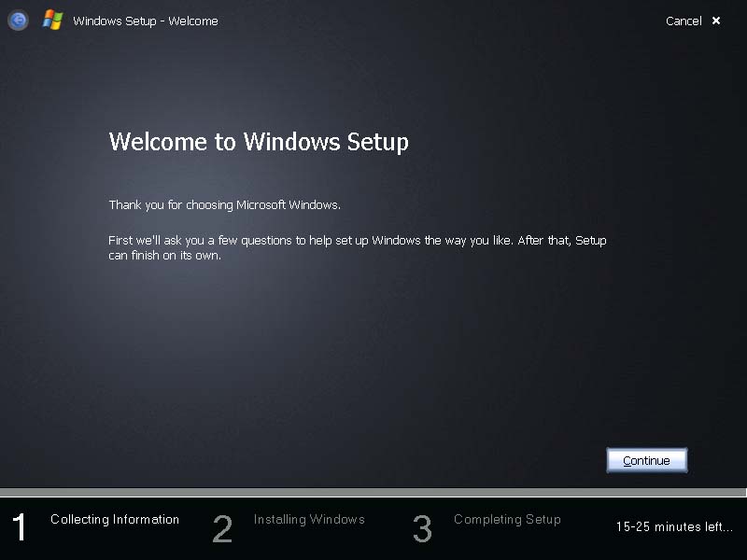The image size is (747, 560).
Task: Continue to the next setup step
Action: click(x=646, y=460)
